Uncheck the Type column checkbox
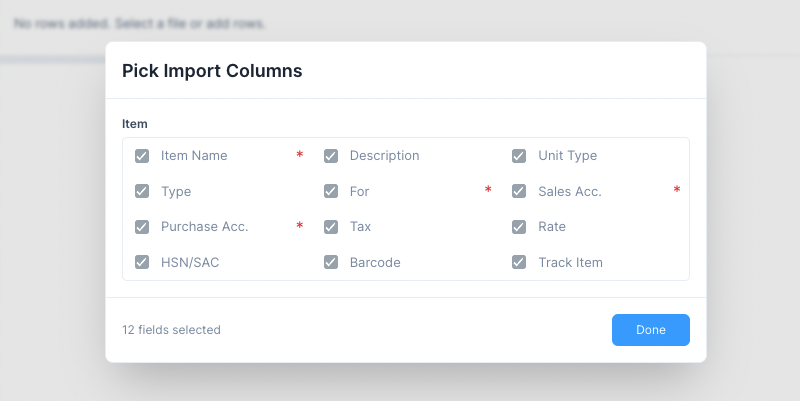 coord(142,191)
